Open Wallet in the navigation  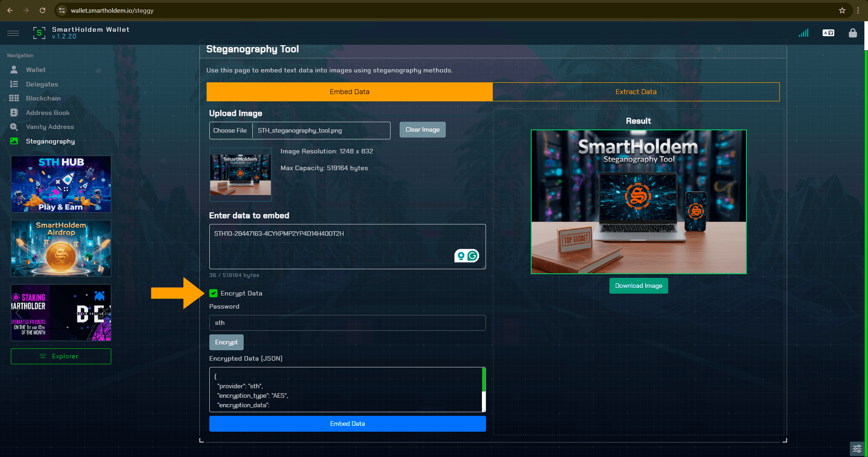(x=36, y=70)
